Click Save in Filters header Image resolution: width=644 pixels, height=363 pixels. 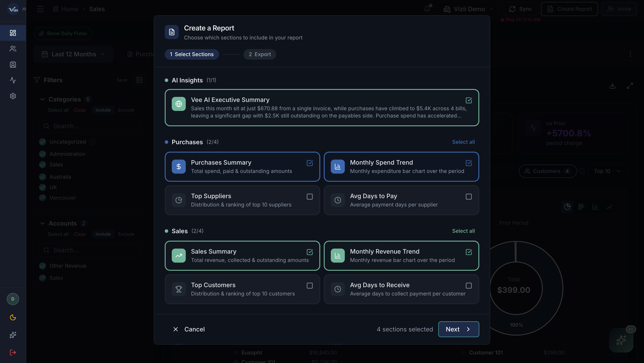click(x=122, y=80)
